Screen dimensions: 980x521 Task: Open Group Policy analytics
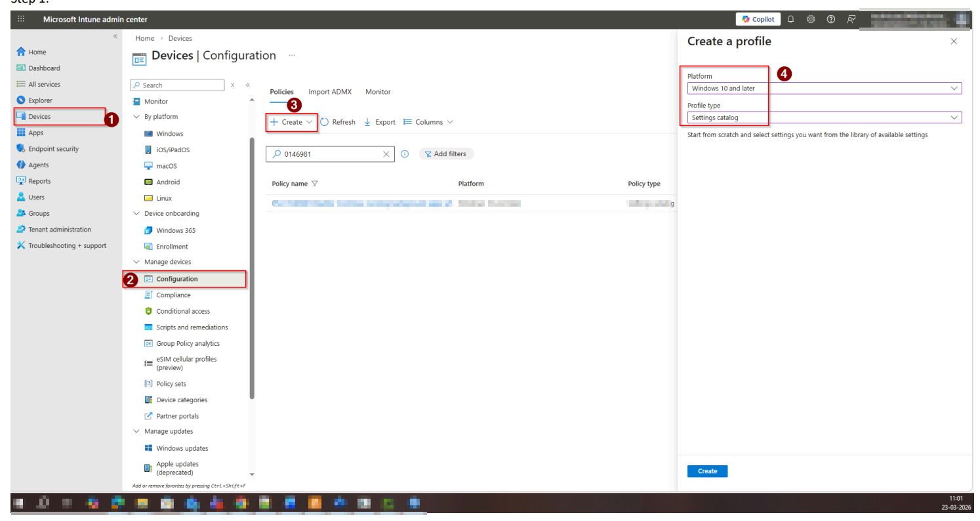189,343
